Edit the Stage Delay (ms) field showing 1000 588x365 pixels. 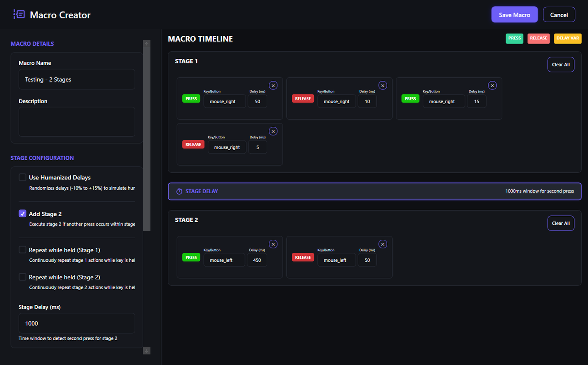(x=77, y=323)
